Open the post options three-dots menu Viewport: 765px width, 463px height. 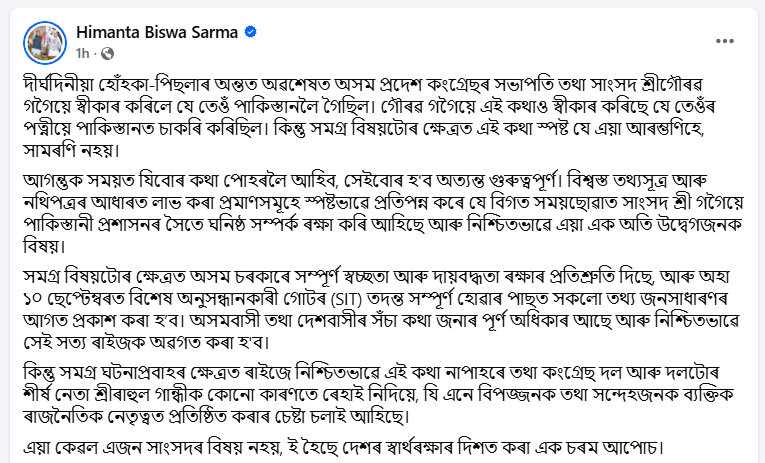coord(725,41)
